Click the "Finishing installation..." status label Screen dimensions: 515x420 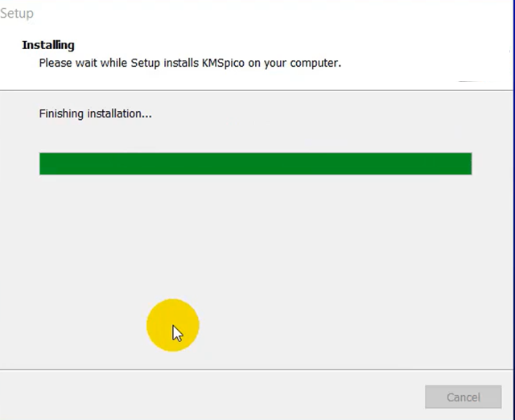[x=95, y=113]
